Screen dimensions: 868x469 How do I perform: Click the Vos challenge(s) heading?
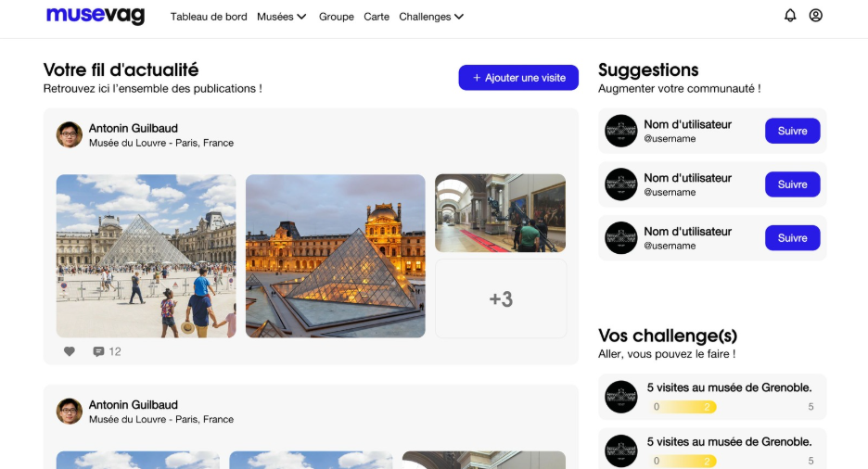[x=668, y=336]
